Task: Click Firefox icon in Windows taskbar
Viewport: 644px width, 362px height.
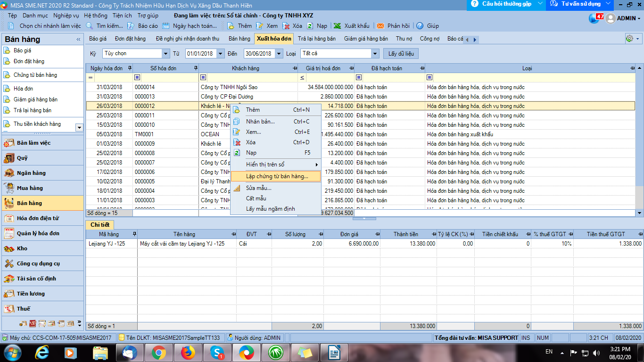Action: click(188, 352)
